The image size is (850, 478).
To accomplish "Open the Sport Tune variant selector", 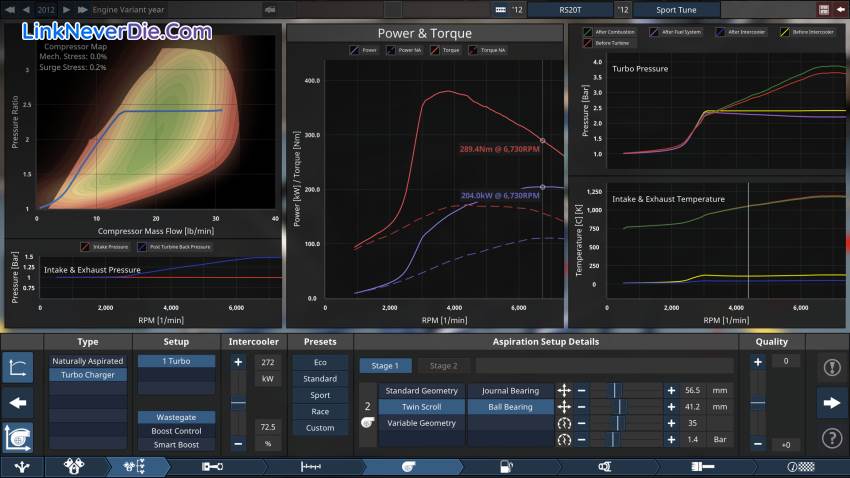I will click(688, 10).
